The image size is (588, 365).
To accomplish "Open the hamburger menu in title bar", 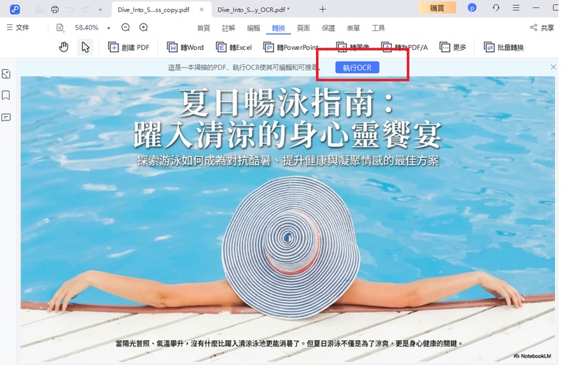I will pyautogui.click(x=516, y=7).
